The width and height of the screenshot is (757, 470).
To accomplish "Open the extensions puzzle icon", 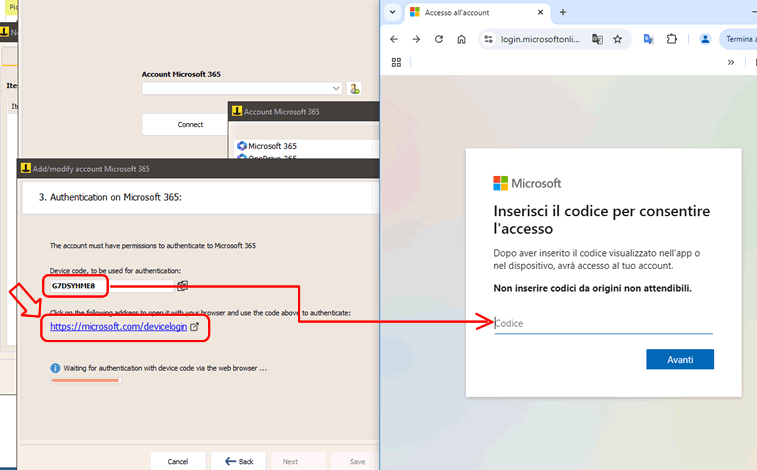I will coord(672,39).
